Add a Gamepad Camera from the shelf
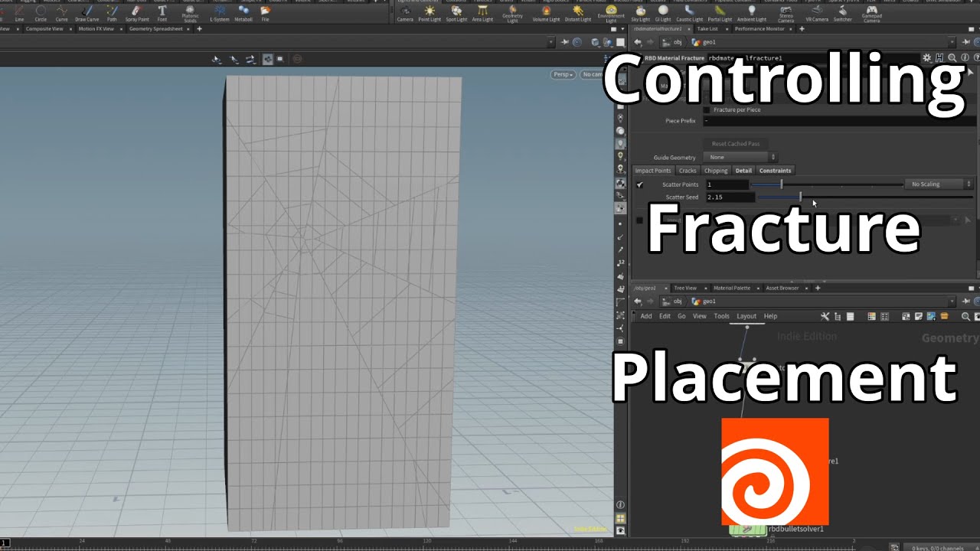Screen dimensions: 980x551 872,14
